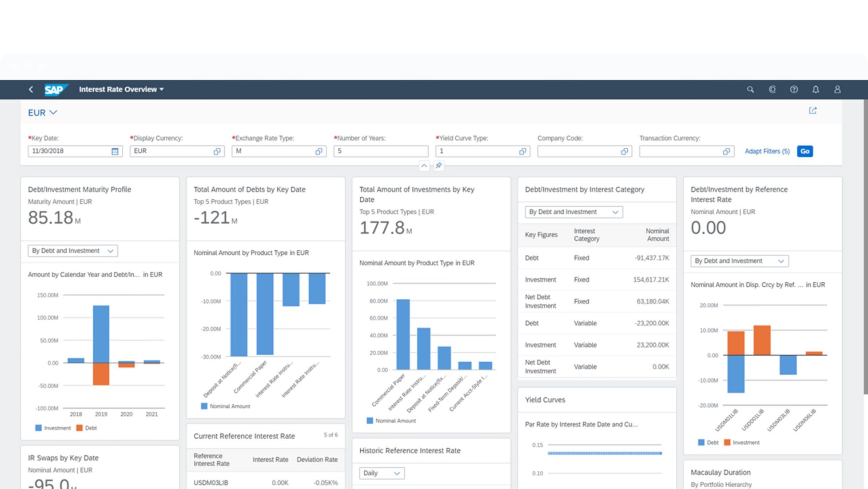
Task: Pin the filter bar header
Action: click(438, 166)
